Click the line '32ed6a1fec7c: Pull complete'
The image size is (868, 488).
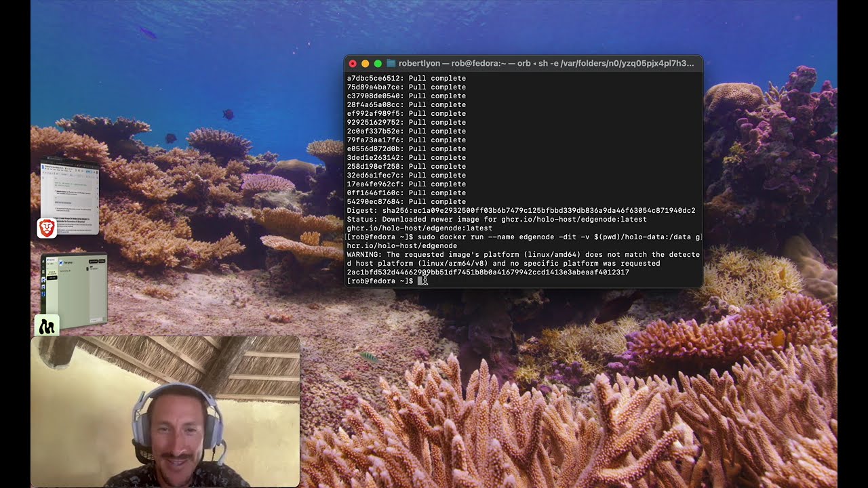tap(406, 175)
